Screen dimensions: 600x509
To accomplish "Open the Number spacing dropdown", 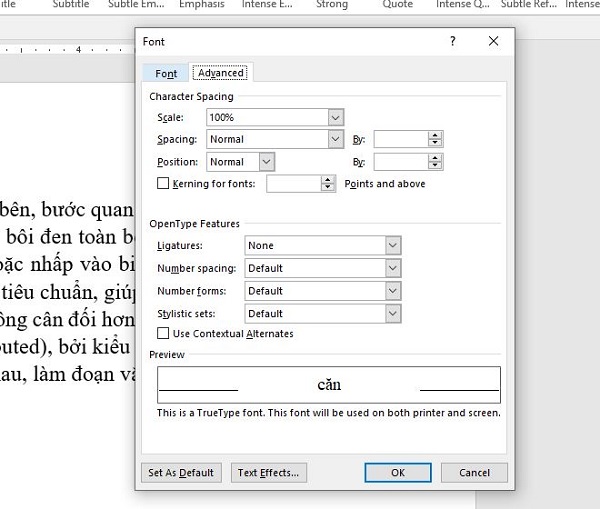I will [x=393, y=268].
